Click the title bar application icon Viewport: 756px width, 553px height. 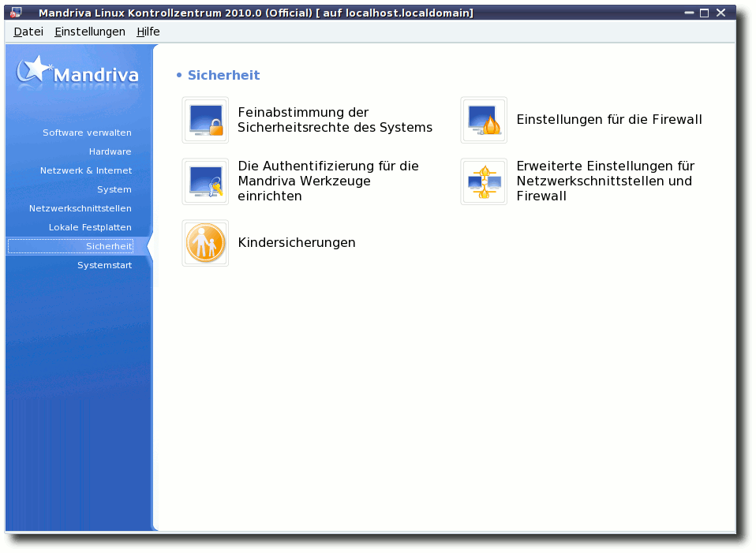(16, 13)
